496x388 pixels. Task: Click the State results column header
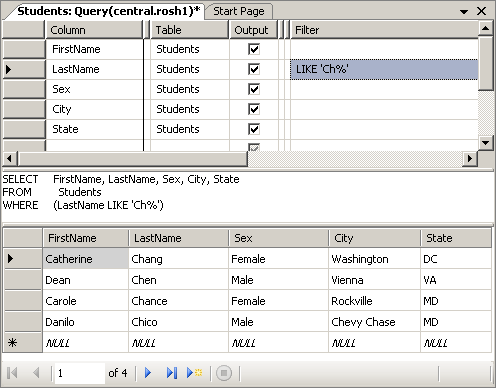coord(456,238)
